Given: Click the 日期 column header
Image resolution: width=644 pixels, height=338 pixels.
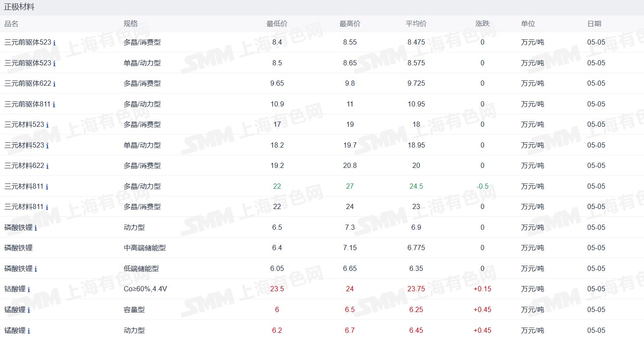Looking at the screenshot, I should (594, 24).
